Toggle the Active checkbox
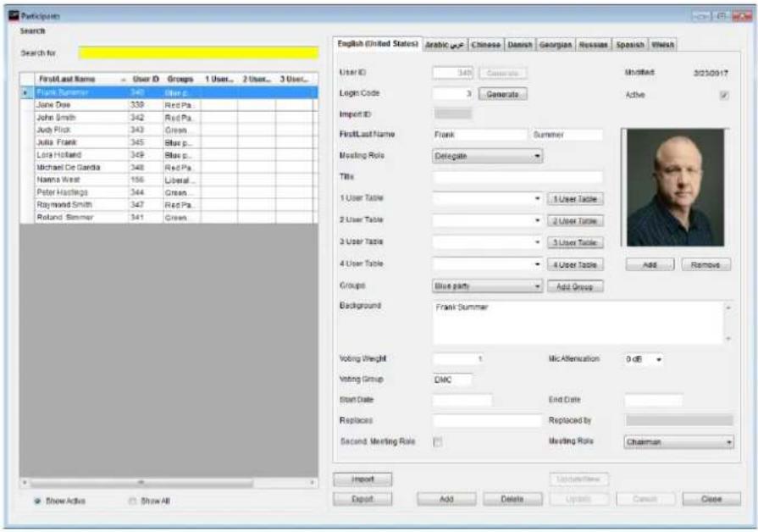 pyautogui.click(x=723, y=95)
